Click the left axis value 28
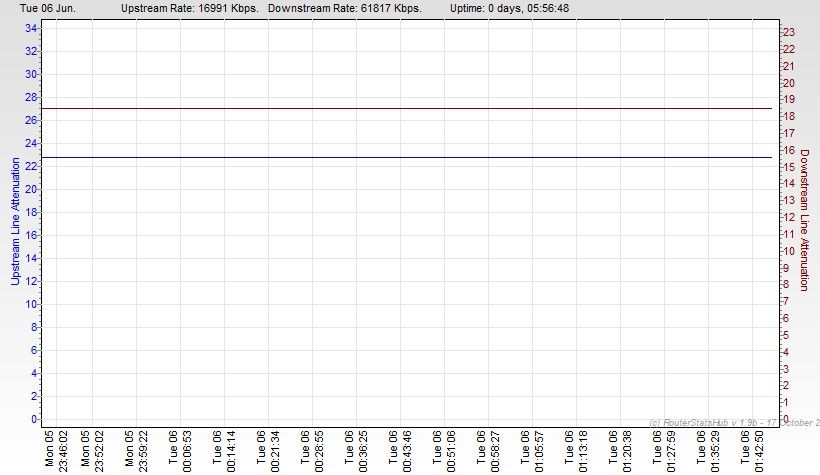This screenshot has width=820, height=475. tap(31, 97)
